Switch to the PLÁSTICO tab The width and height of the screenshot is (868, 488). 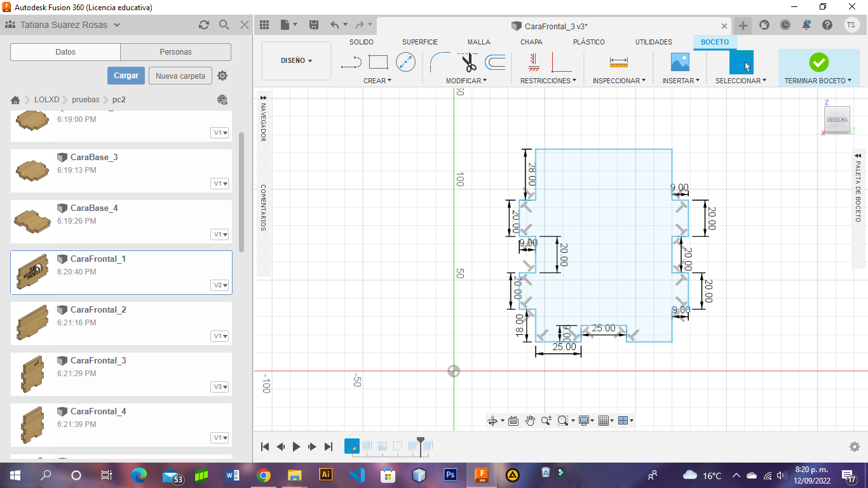[589, 42]
